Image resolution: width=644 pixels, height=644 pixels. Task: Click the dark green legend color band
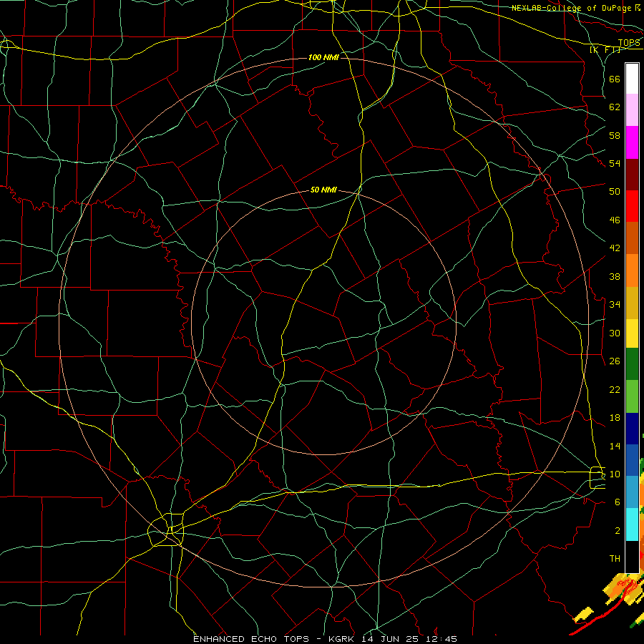(x=632, y=364)
